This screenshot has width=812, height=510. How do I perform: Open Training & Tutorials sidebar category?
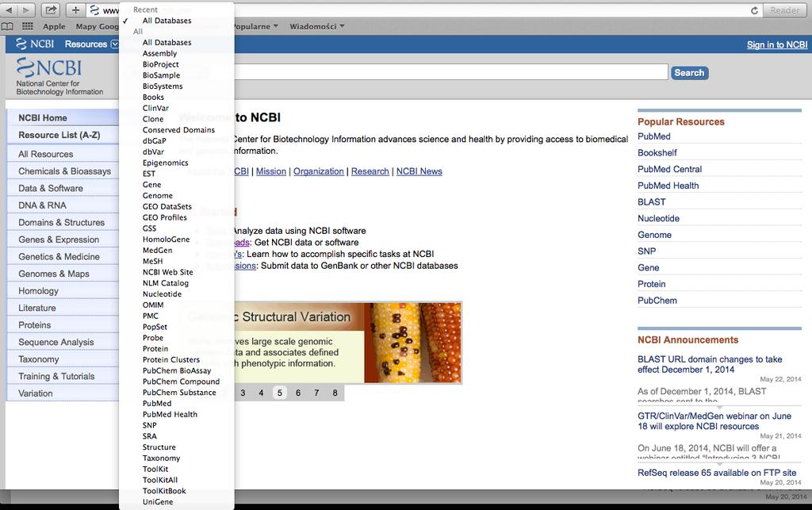point(63,377)
